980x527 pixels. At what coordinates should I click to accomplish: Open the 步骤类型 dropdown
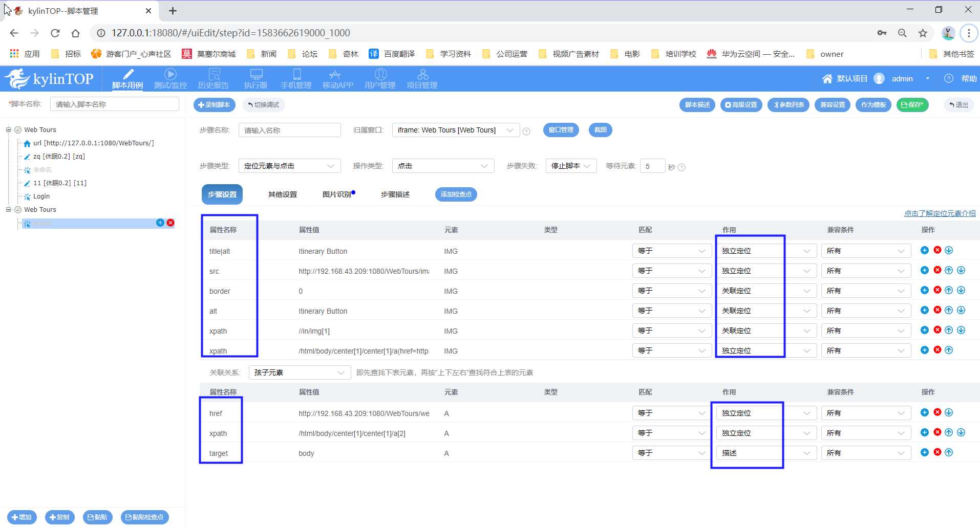click(289, 166)
